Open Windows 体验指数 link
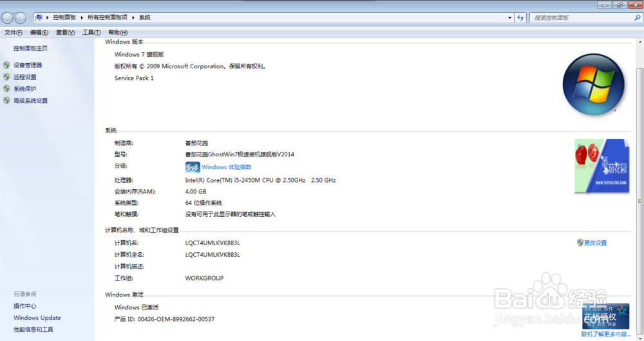The image size is (644, 341). click(x=226, y=167)
